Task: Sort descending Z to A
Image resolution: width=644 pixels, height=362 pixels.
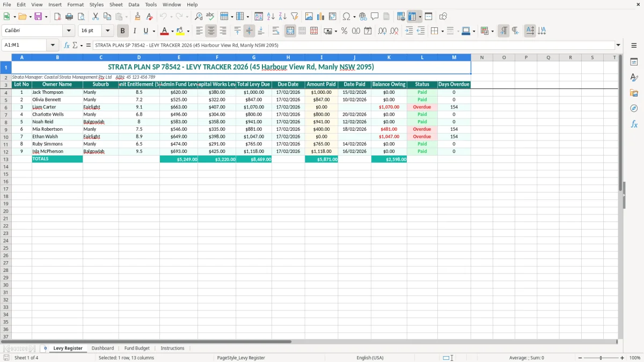Action: point(283,17)
